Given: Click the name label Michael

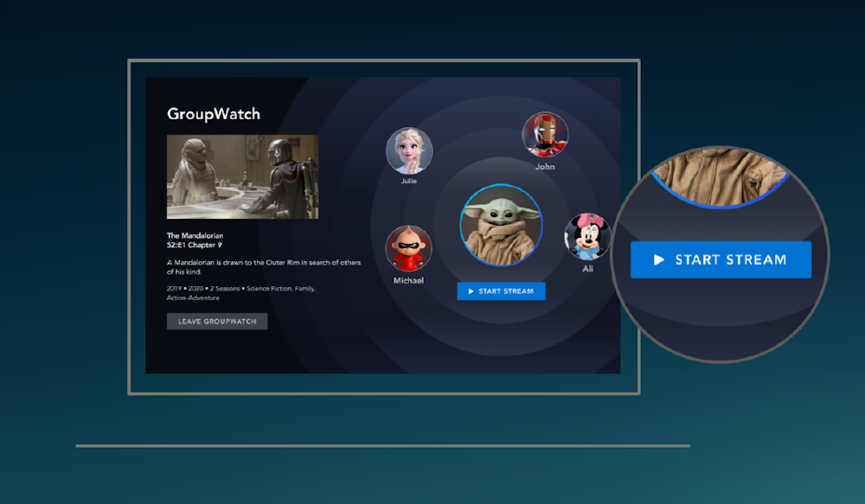Looking at the screenshot, I should [408, 281].
